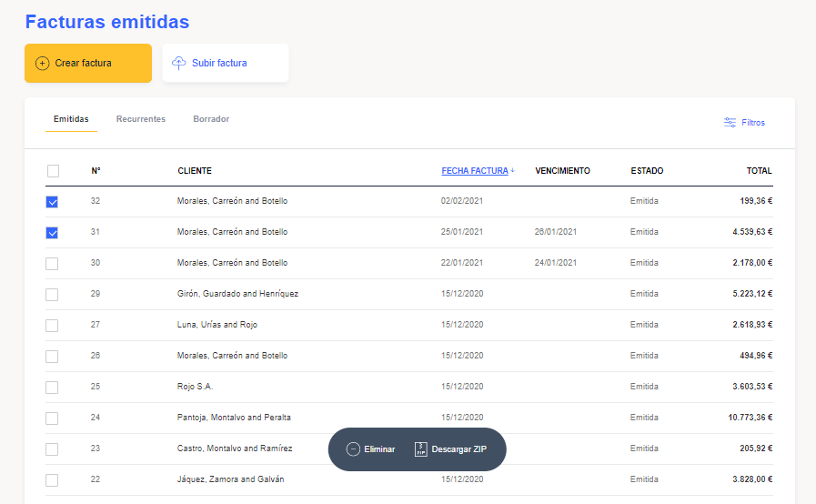Click the total 2.178,00 €
This screenshot has height=504, width=816.
pos(752,263)
